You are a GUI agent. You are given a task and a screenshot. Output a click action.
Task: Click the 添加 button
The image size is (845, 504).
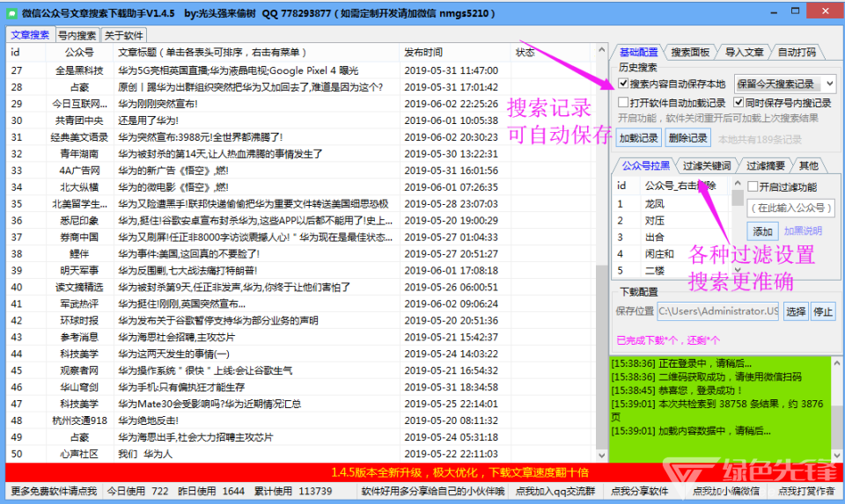(762, 231)
